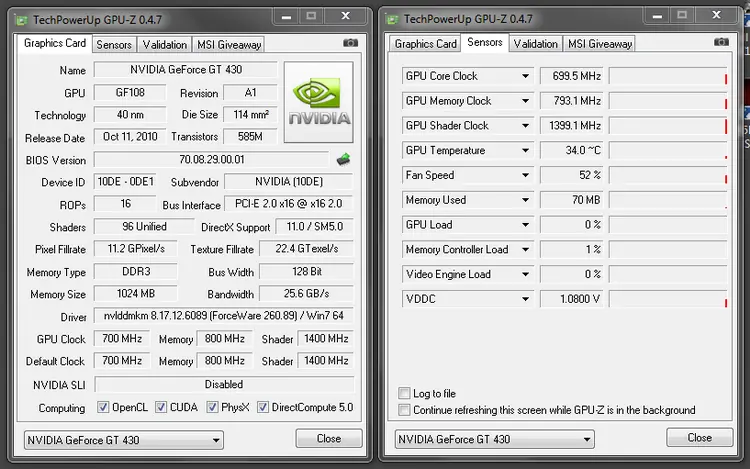Viewport: 750px width, 469px height.
Task: Close right GPU-Z window via title bar X
Action: click(x=716, y=15)
